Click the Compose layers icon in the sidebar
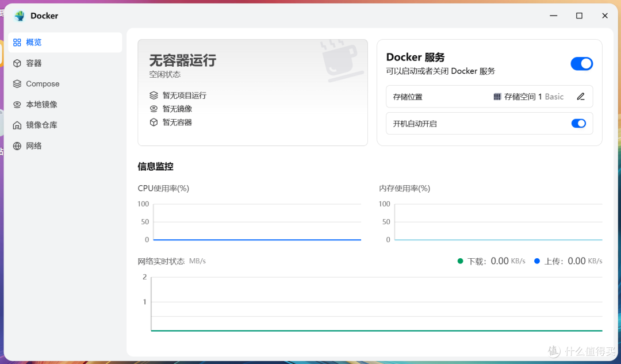 pyautogui.click(x=17, y=83)
